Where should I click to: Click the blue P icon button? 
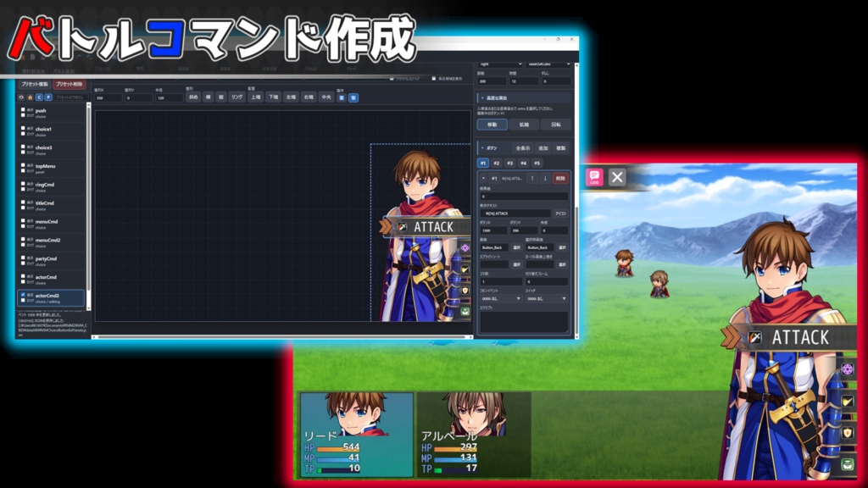(48, 97)
